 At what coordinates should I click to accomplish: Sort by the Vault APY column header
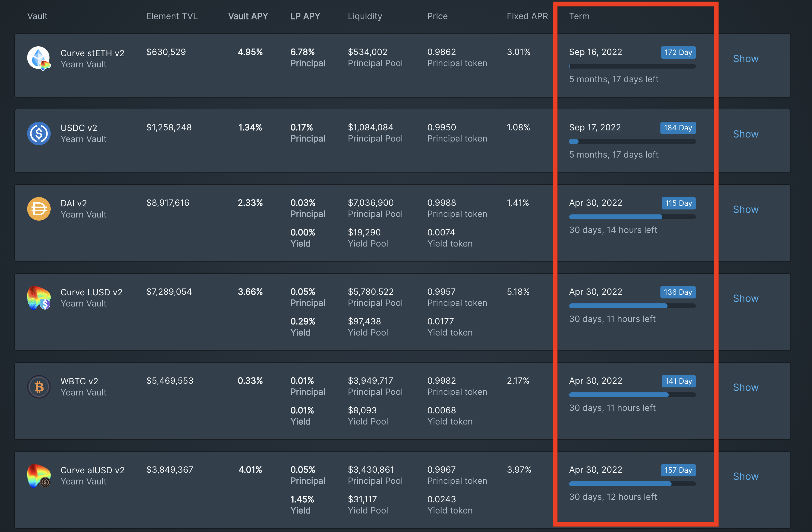point(248,16)
